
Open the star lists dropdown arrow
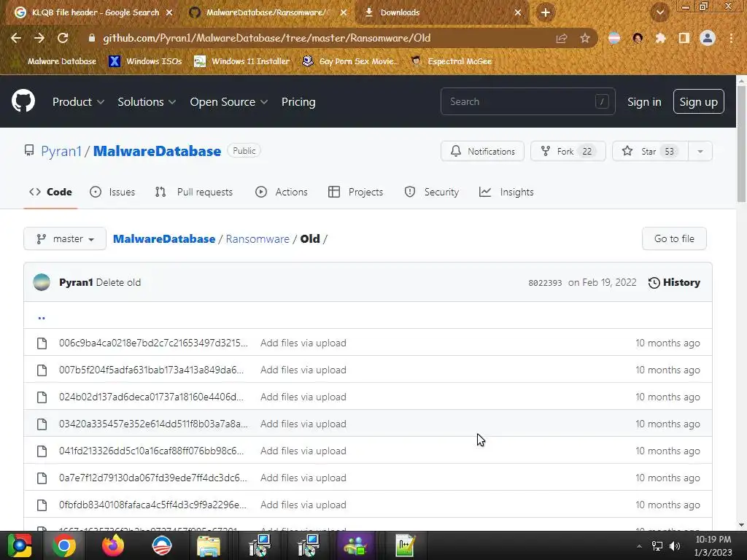pos(700,152)
